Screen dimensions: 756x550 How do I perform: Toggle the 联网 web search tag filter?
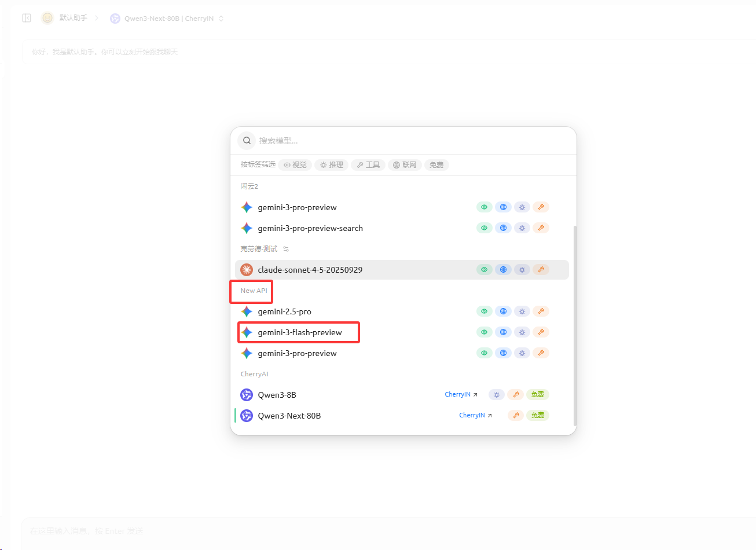(x=405, y=165)
